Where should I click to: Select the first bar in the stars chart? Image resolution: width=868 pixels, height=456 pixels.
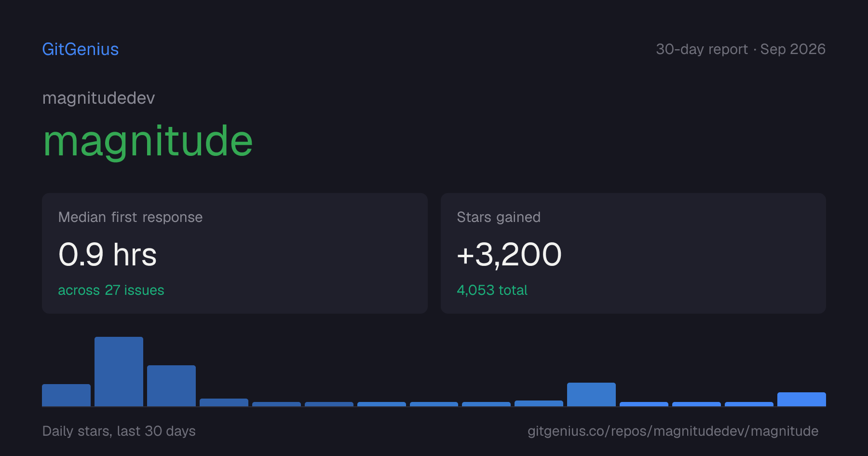(x=66, y=395)
